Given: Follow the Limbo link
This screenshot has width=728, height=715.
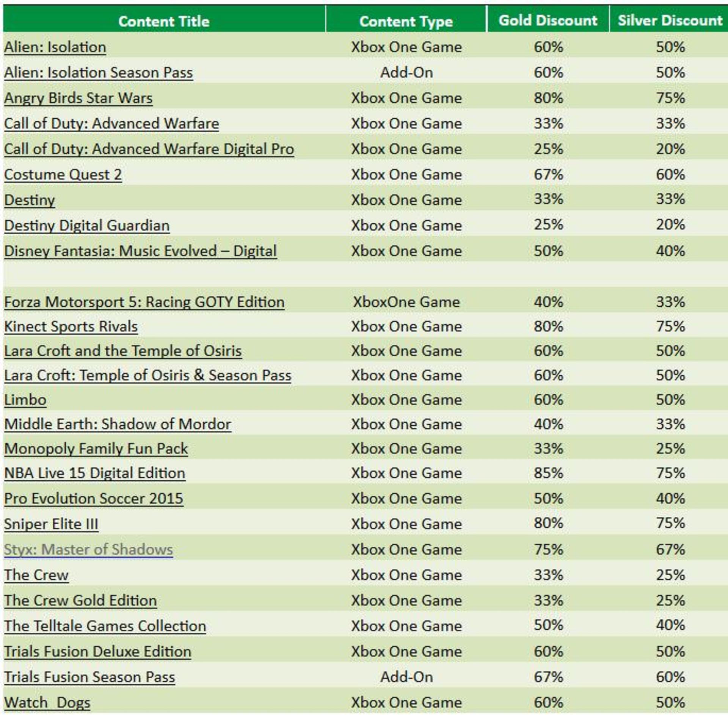Looking at the screenshot, I should point(25,400).
